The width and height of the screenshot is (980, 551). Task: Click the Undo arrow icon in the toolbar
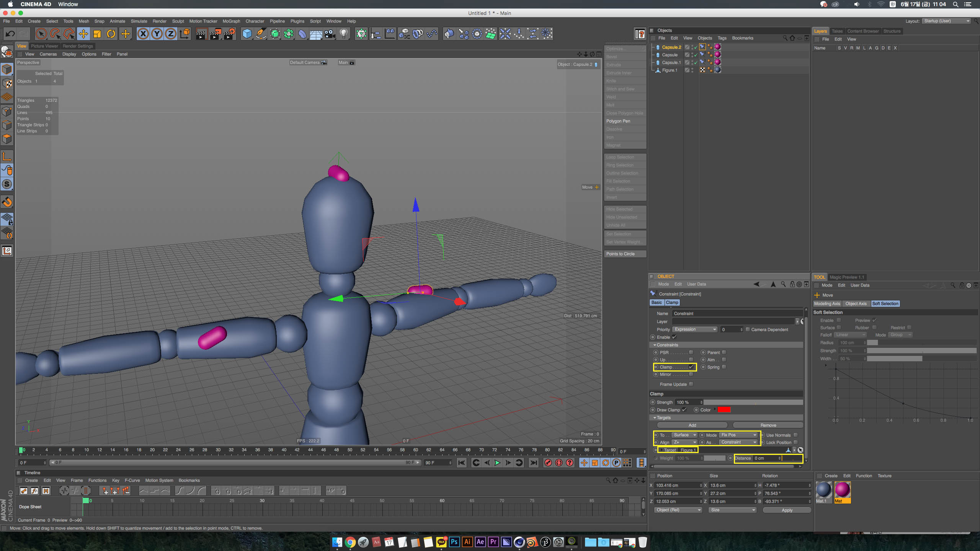coord(10,34)
